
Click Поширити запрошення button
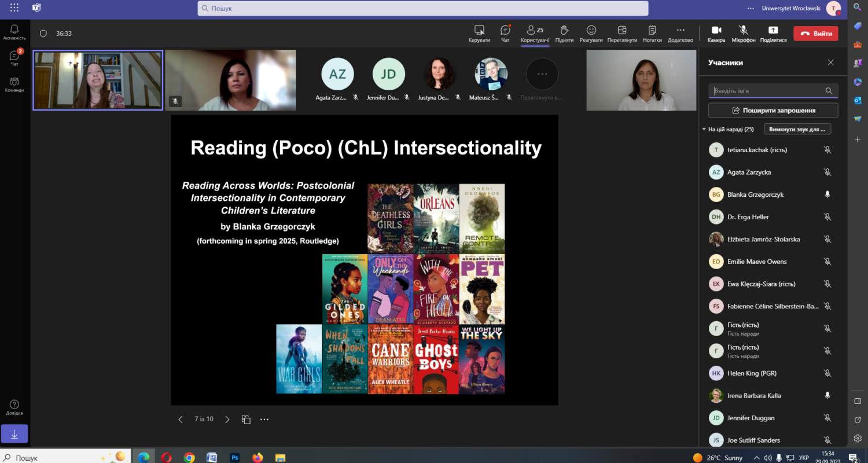pyautogui.click(x=773, y=110)
